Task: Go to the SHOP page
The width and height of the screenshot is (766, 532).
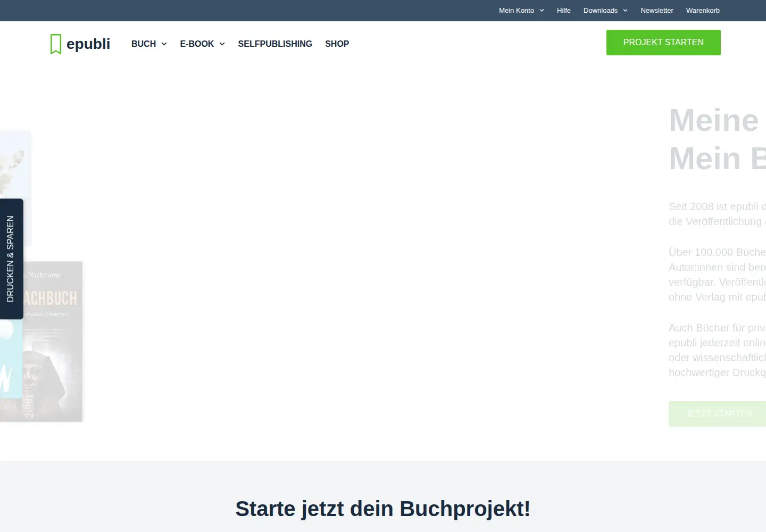Action: [x=337, y=44]
